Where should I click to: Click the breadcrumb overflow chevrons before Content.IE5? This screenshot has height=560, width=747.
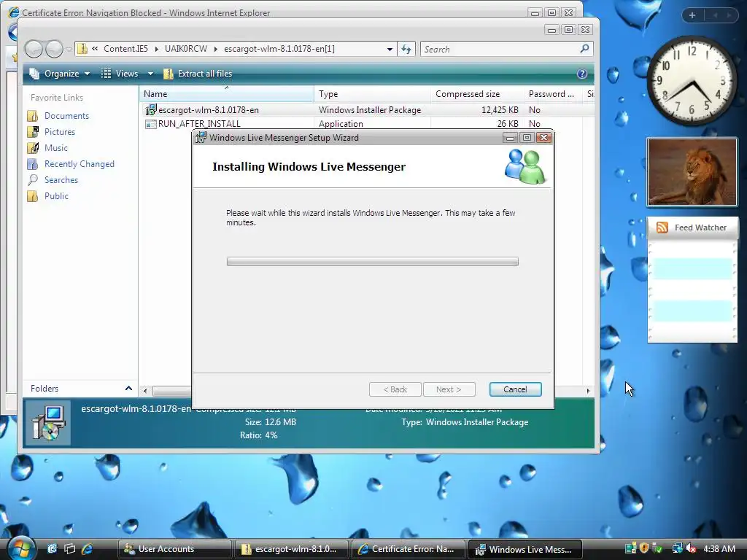tap(96, 49)
